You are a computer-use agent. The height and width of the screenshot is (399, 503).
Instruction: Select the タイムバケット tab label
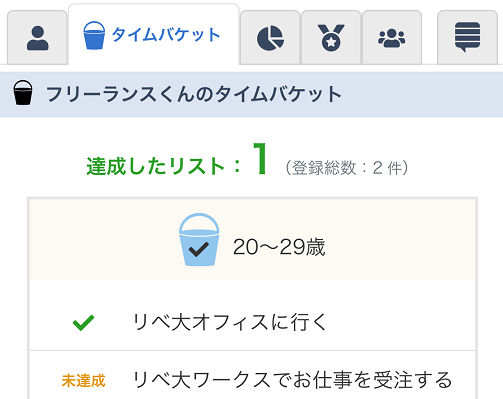(166, 35)
